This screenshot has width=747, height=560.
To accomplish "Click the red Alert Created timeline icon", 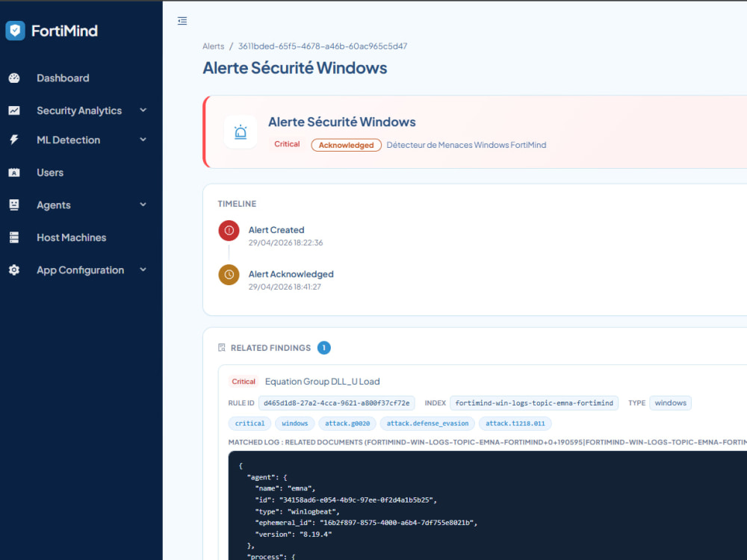I will pyautogui.click(x=229, y=231).
